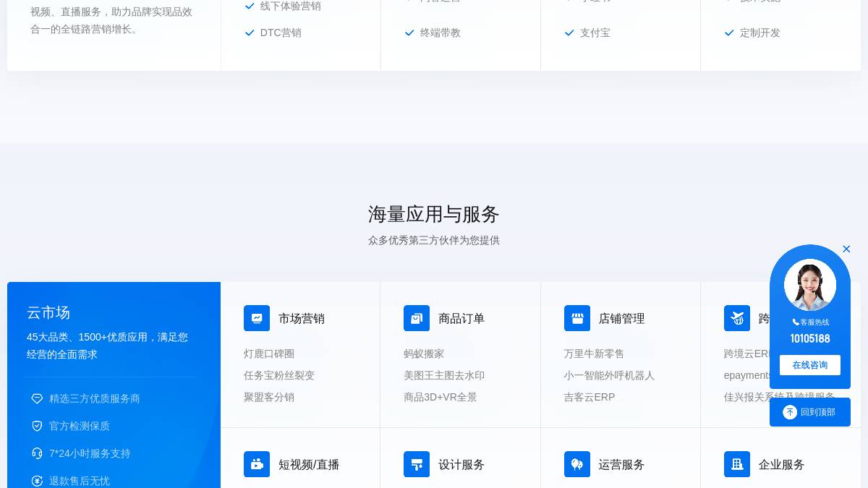Click the 设计服务 paint roller icon

[x=417, y=464]
